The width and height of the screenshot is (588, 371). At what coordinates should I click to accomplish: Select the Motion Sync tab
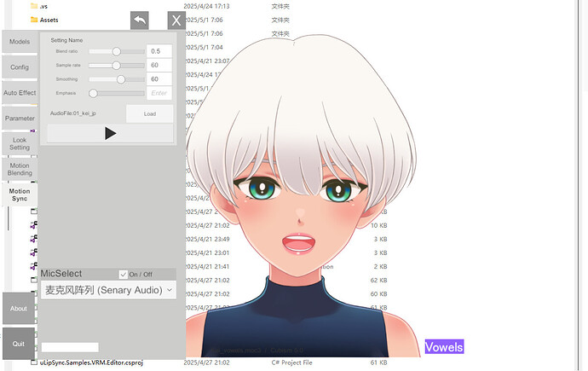point(20,194)
